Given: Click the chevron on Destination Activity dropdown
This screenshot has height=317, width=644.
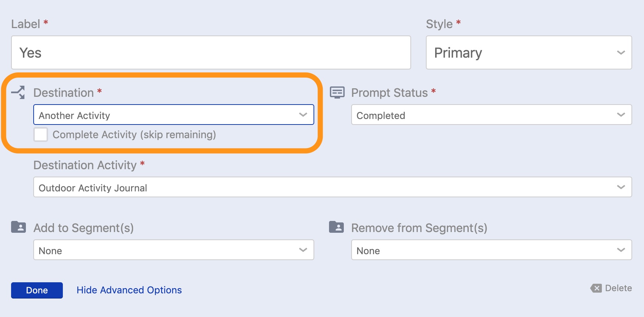Looking at the screenshot, I should [x=621, y=187].
